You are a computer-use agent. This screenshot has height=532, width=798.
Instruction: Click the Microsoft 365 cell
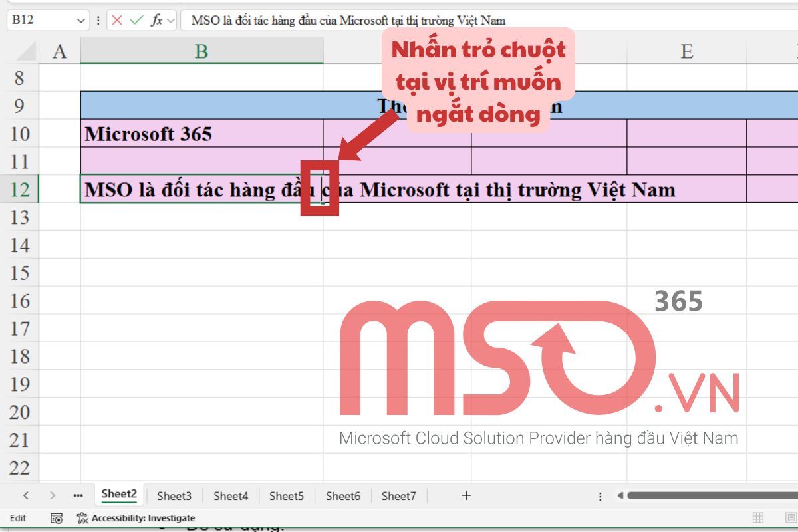click(x=201, y=134)
